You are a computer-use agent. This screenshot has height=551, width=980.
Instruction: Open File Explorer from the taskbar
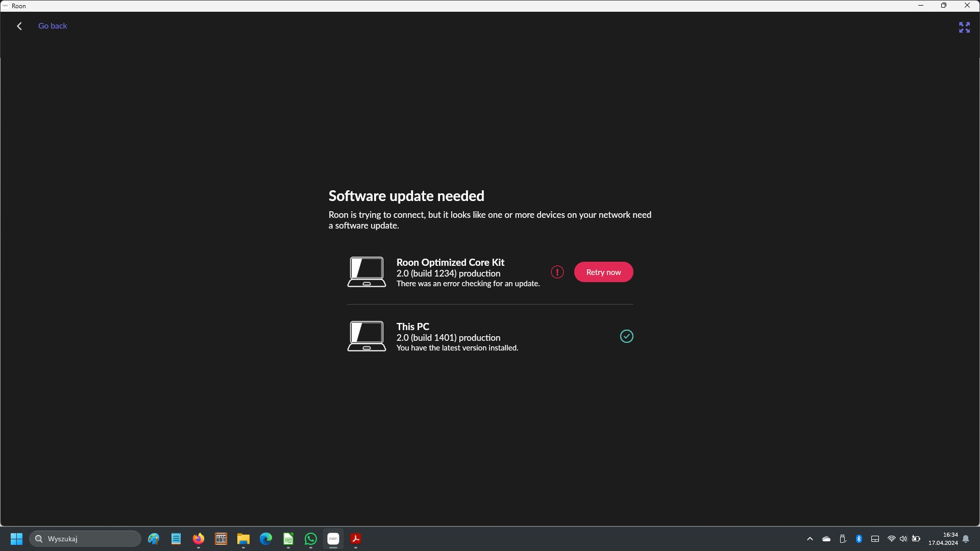pyautogui.click(x=243, y=539)
